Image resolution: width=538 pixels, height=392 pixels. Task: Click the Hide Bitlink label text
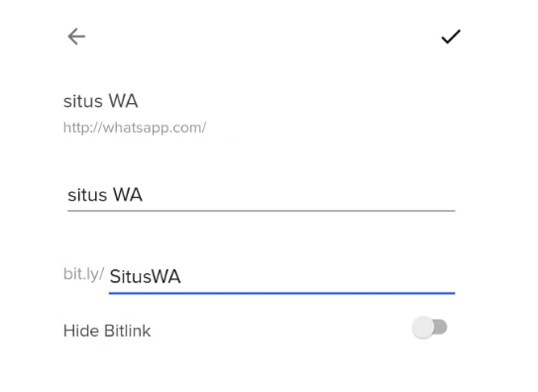point(107,331)
